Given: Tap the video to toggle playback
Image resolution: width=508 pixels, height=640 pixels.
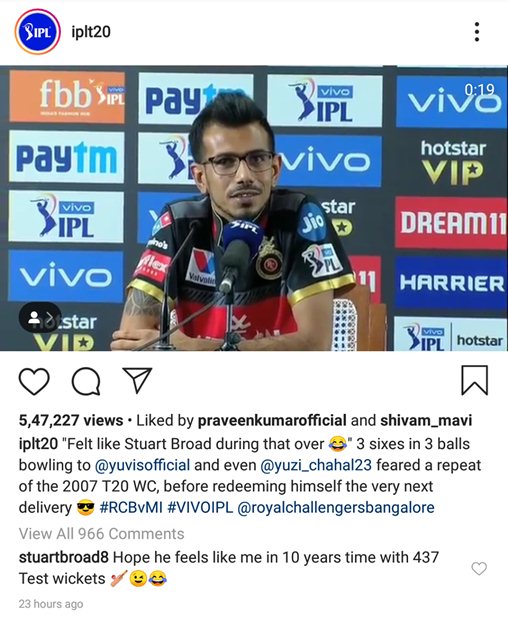Looking at the screenshot, I should click(x=254, y=208).
